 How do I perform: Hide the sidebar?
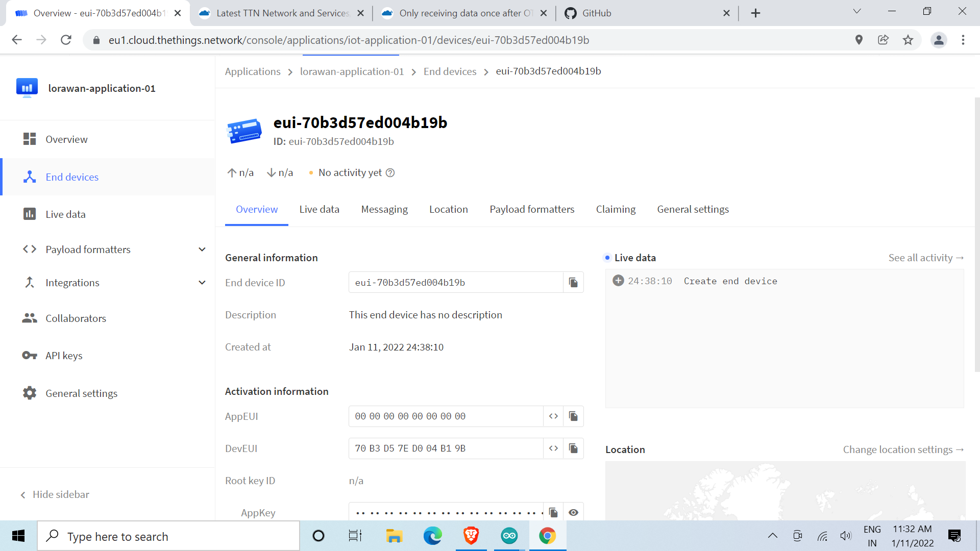click(x=55, y=494)
